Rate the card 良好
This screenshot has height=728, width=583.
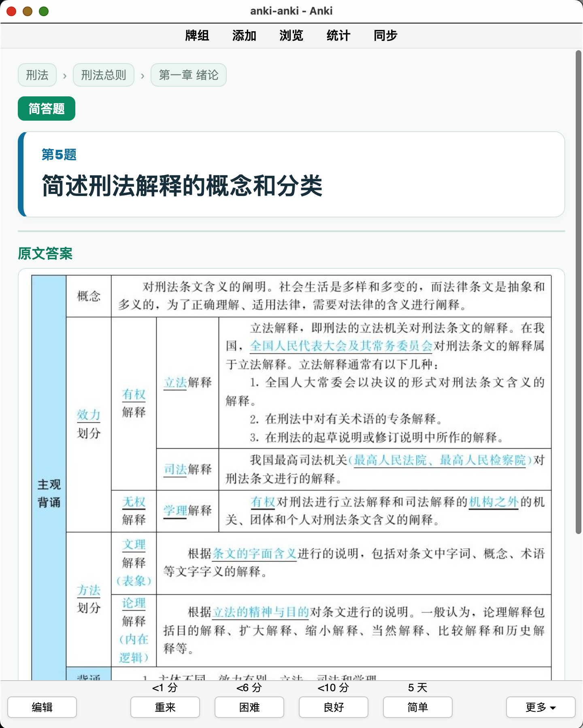point(334,707)
